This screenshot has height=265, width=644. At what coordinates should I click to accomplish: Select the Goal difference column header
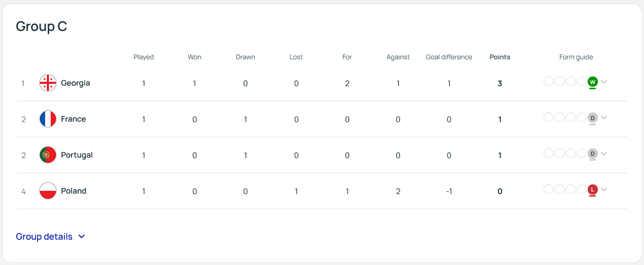click(x=449, y=57)
